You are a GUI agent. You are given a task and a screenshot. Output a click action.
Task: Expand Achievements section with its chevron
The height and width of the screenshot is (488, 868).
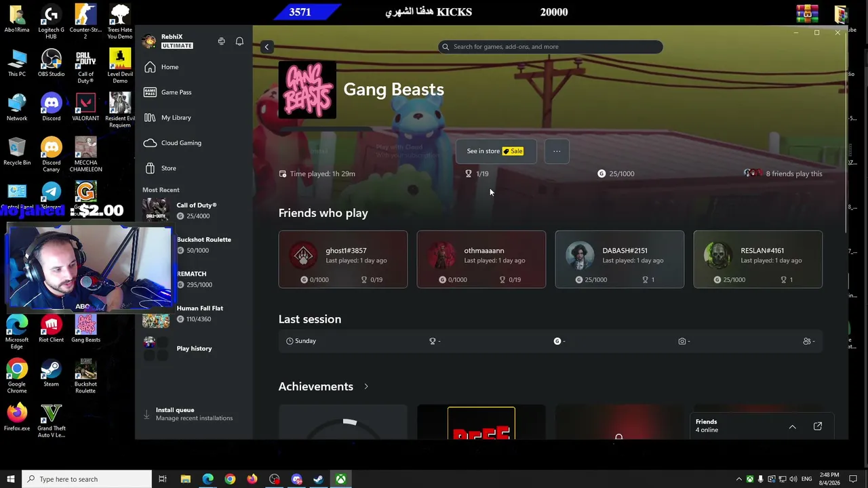click(x=366, y=386)
